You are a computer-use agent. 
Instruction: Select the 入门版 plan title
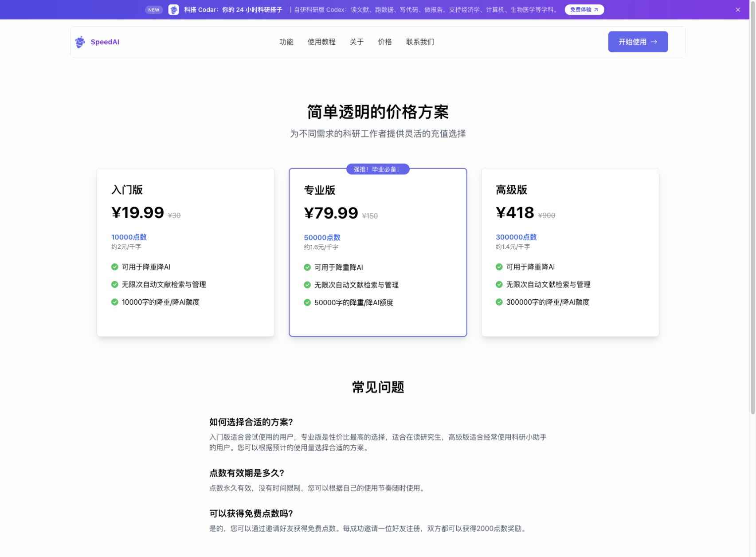(x=127, y=190)
